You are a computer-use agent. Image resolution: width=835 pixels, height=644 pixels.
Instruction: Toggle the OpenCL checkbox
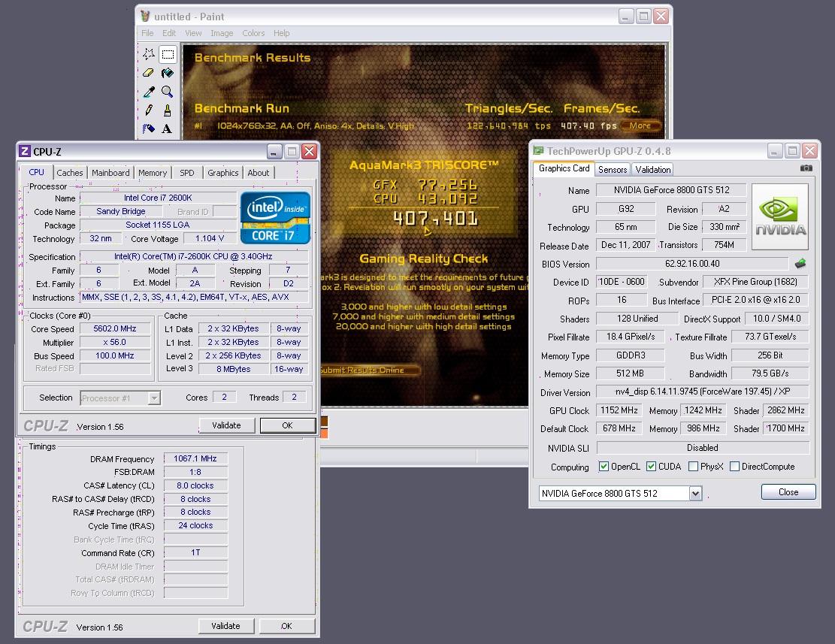[604, 466]
